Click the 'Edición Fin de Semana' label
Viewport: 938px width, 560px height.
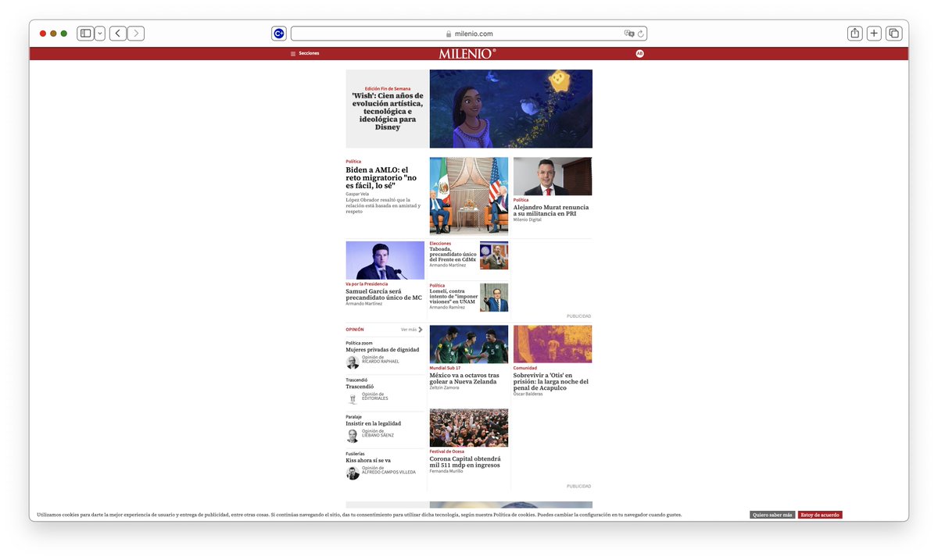pos(388,88)
